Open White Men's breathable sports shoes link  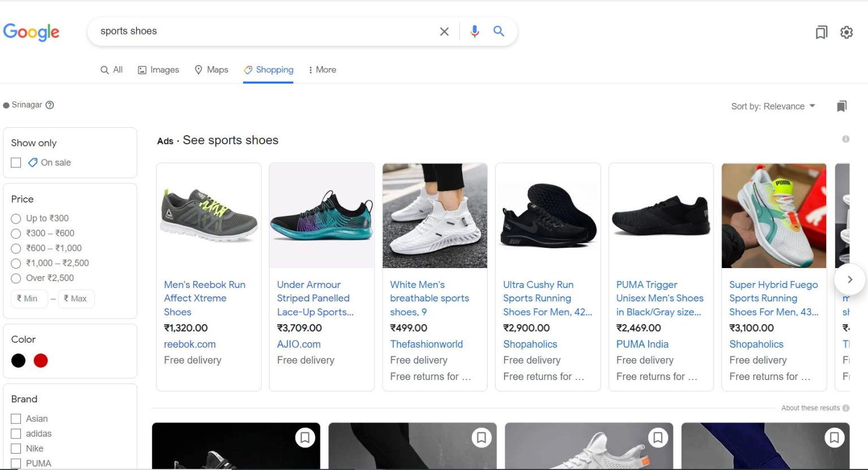point(429,298)
